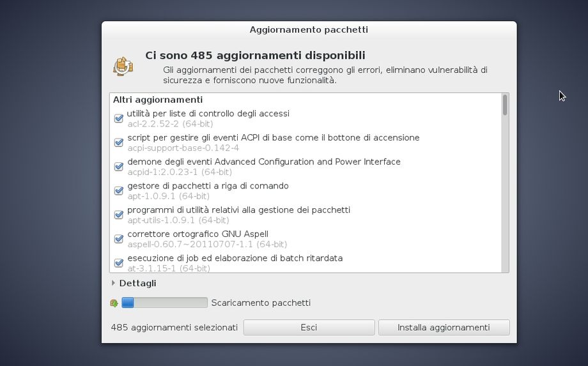
Task: Click the Dettagli disclosure triangle
Action: (113, 283)
